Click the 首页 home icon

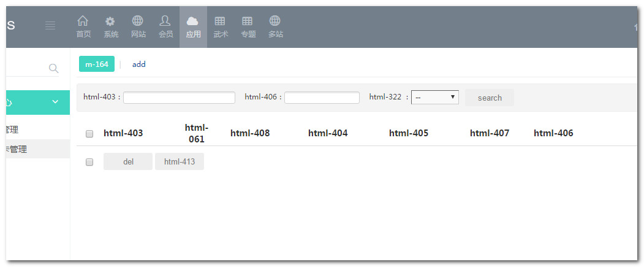[83, 22]
